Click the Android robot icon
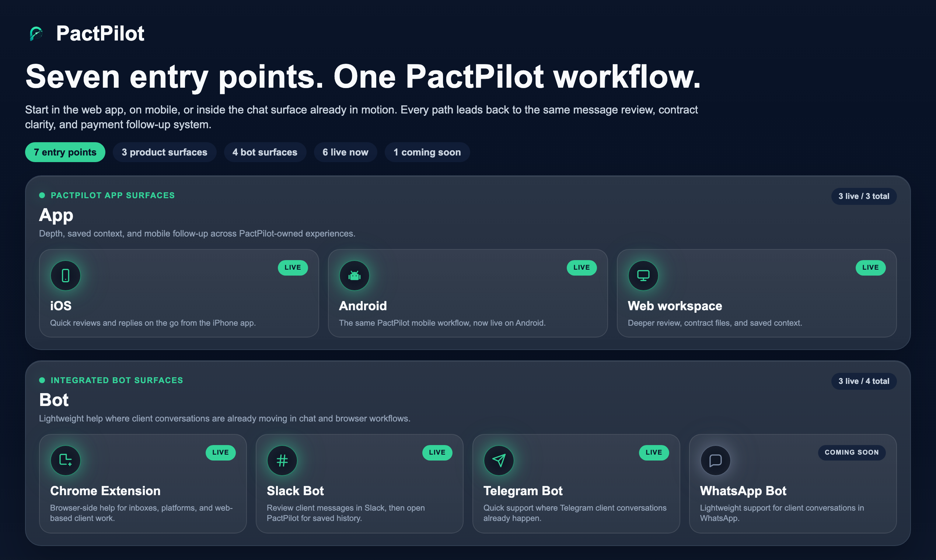This screenshot has width=936, height=560. click(x=354, y=276)
